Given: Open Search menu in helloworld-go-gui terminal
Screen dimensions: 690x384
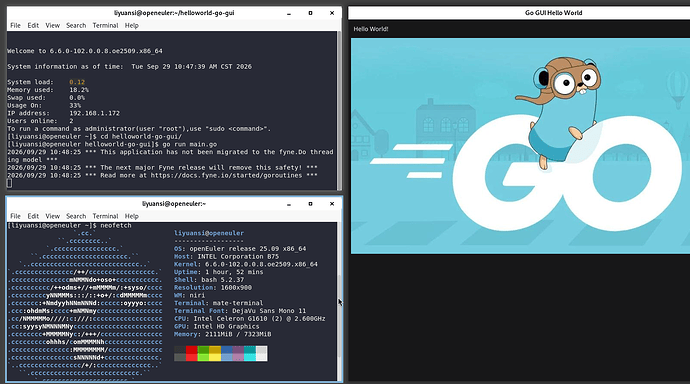Looking at the screenshot, I should 76,26.
